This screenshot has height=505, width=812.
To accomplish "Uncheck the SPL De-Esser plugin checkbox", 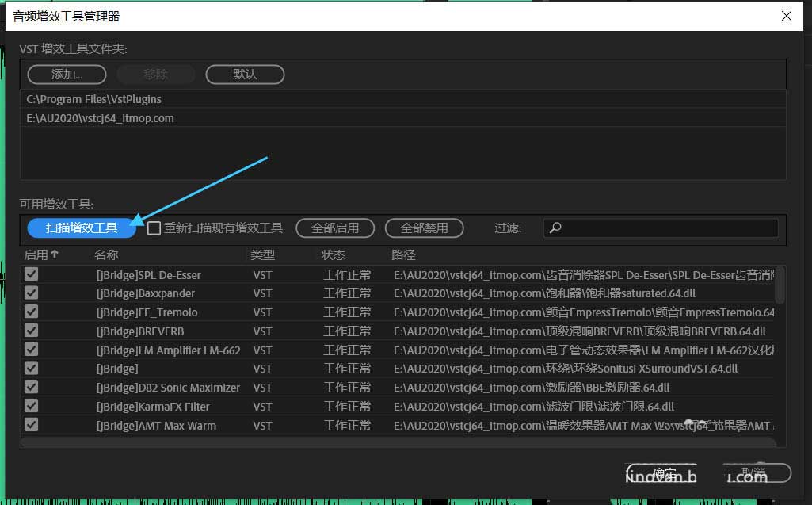I will pyautogui.click(x=32, y=274).
